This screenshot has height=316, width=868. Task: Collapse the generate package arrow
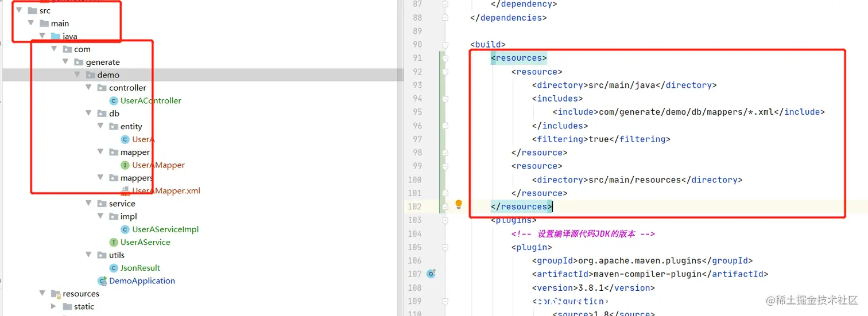[65, 61]
